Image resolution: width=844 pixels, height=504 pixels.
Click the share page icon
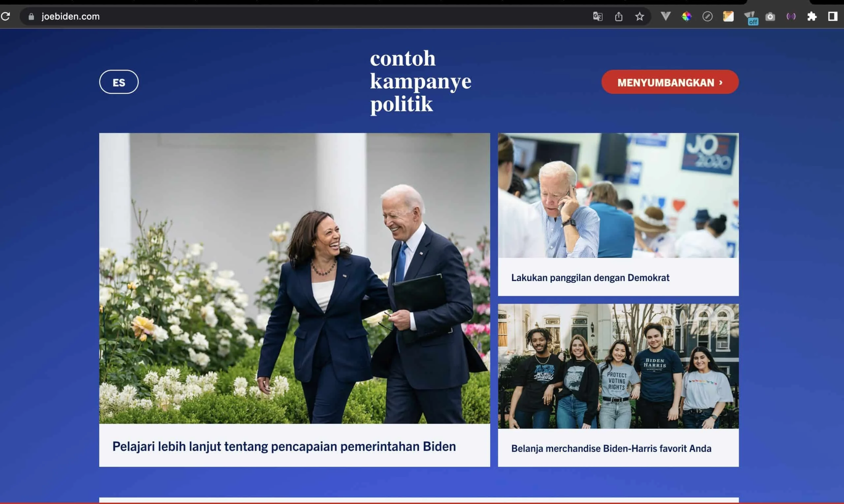[618, 16]
